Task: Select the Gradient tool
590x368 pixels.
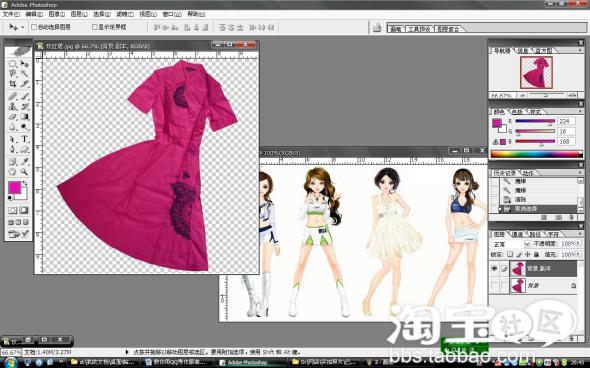Action: click(24, 117)
